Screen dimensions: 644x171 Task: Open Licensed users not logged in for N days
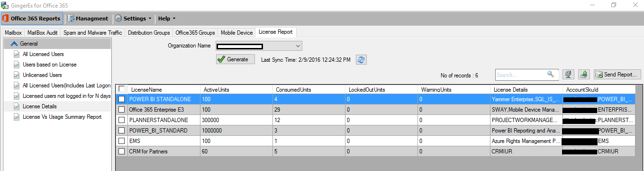pyautogui.click(x=66, y=96)
